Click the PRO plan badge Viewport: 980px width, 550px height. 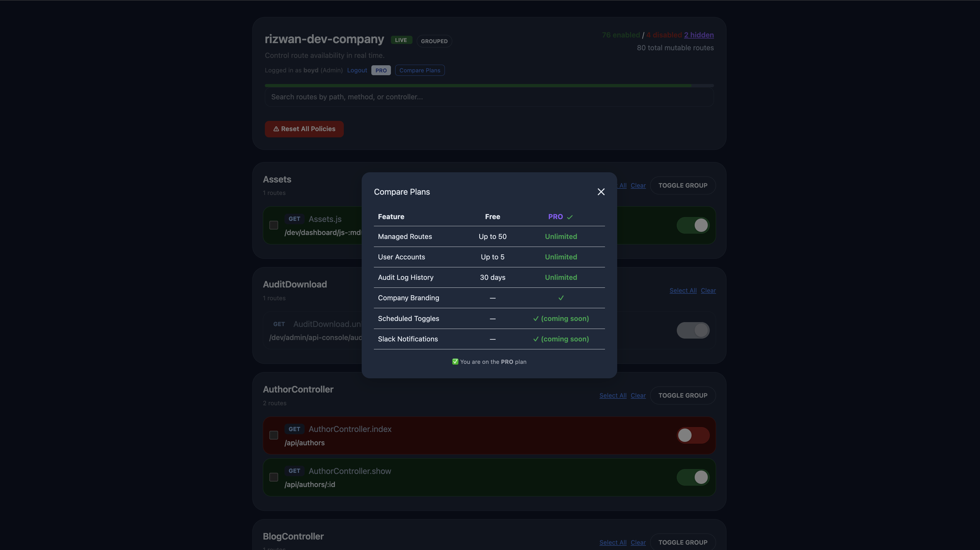coord(381,70)
